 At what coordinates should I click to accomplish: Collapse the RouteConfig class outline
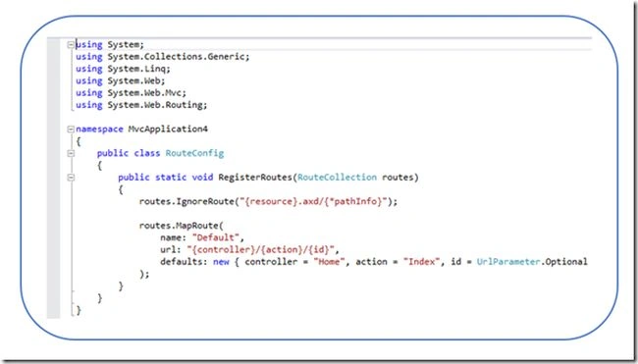(71, 153)
